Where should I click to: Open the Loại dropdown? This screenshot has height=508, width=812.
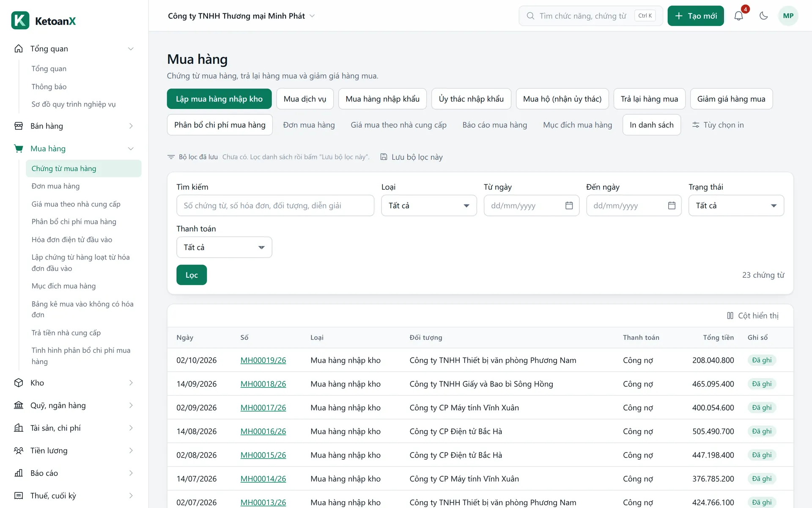(429, 206)
